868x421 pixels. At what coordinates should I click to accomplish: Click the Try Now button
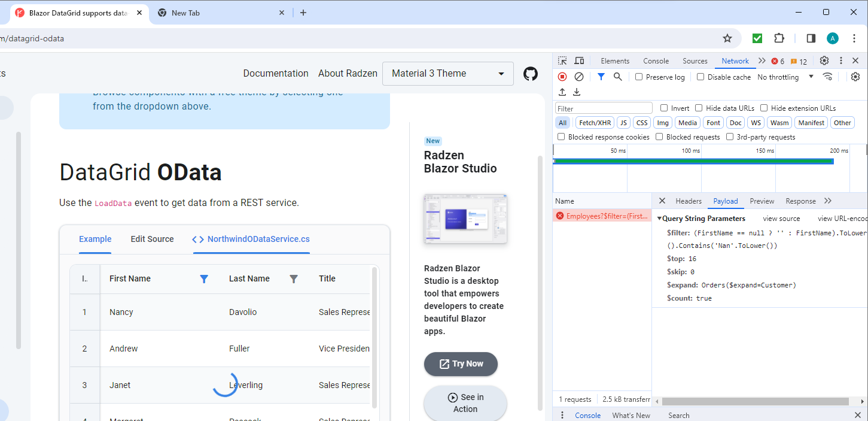click(x=461, y=364)
